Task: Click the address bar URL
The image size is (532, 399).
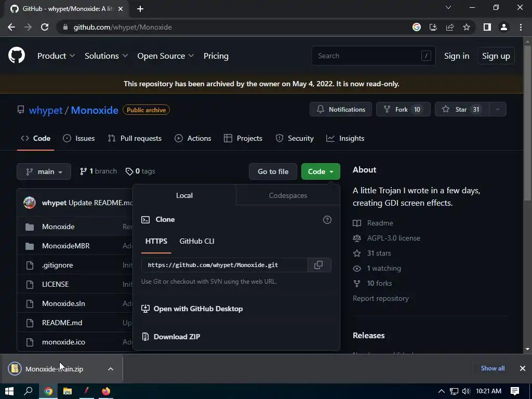Action: click(x=123, y=27)
